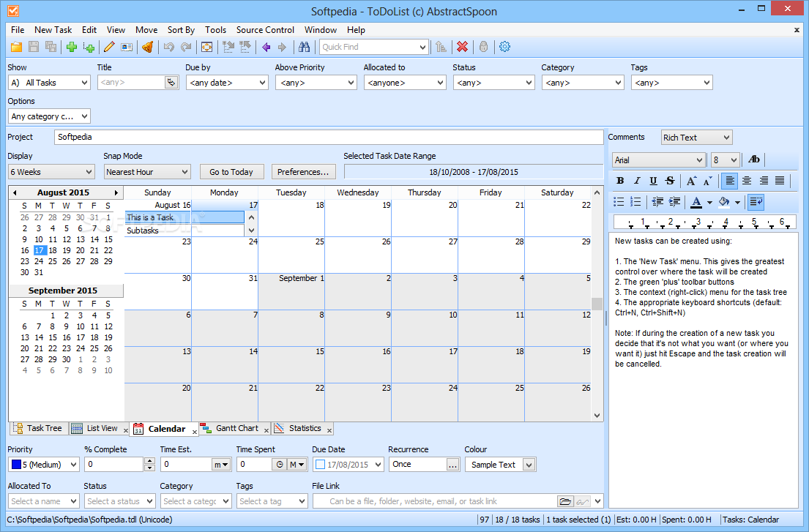The width and height of the screenshot is (809, 532).
Task: Open the Show All Tasks dropdown
Action: pyautogui.click(x=49, y=83)
